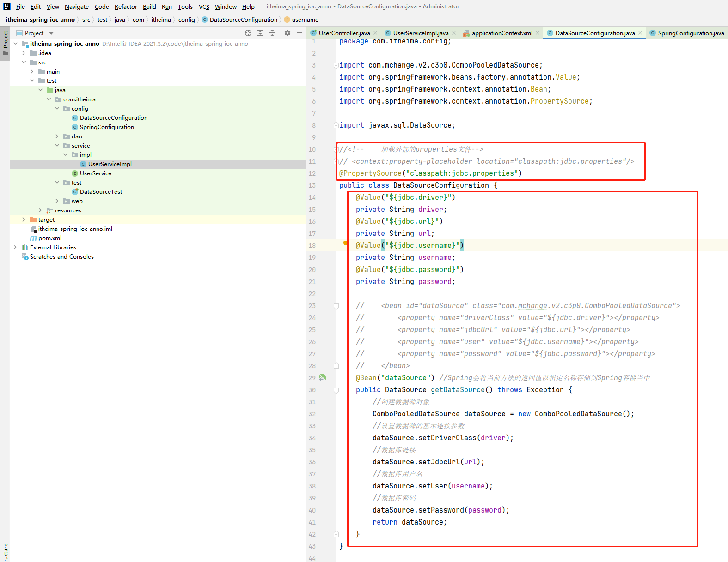This screenshot has width=728, height=562.
Task: Click the intention lightbulb on line 18
Action: click(x=345, y=244)
